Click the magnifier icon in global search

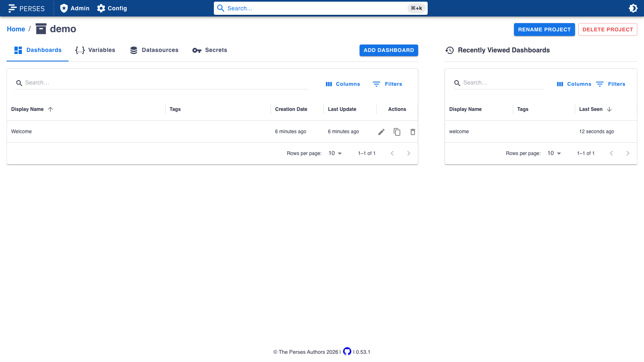coord(221,8)
